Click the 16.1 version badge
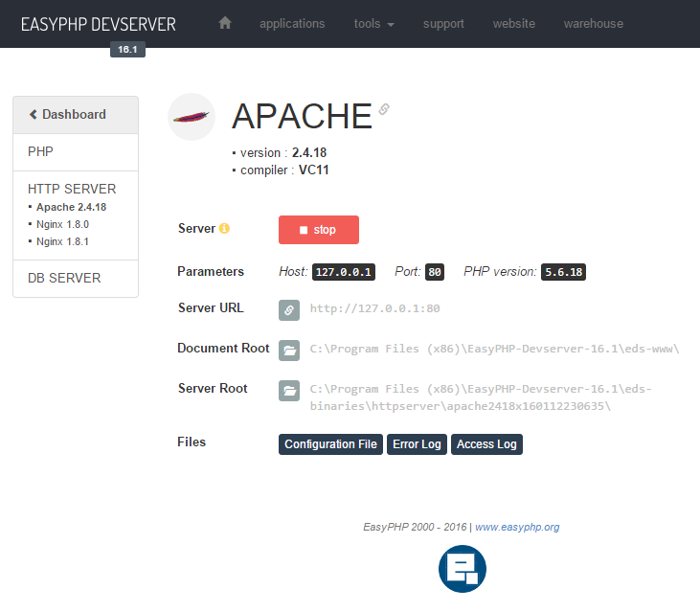This screenshot has width=700, height=612. pos(127,49)
